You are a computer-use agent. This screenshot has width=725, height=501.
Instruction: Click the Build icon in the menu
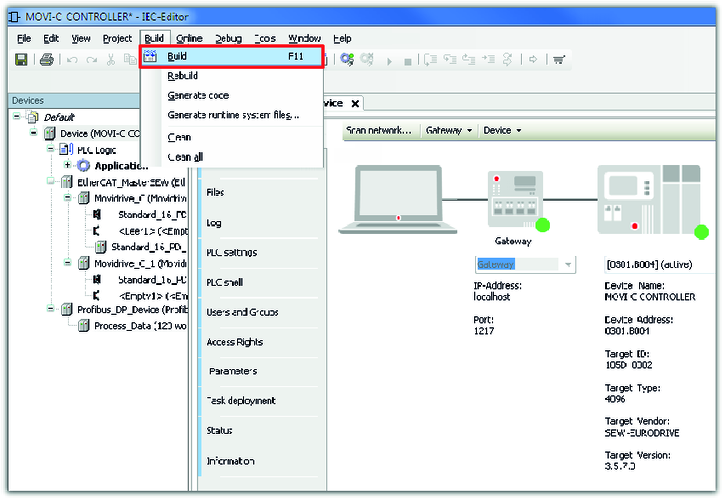pyautogui.click(x=151, y=57)
